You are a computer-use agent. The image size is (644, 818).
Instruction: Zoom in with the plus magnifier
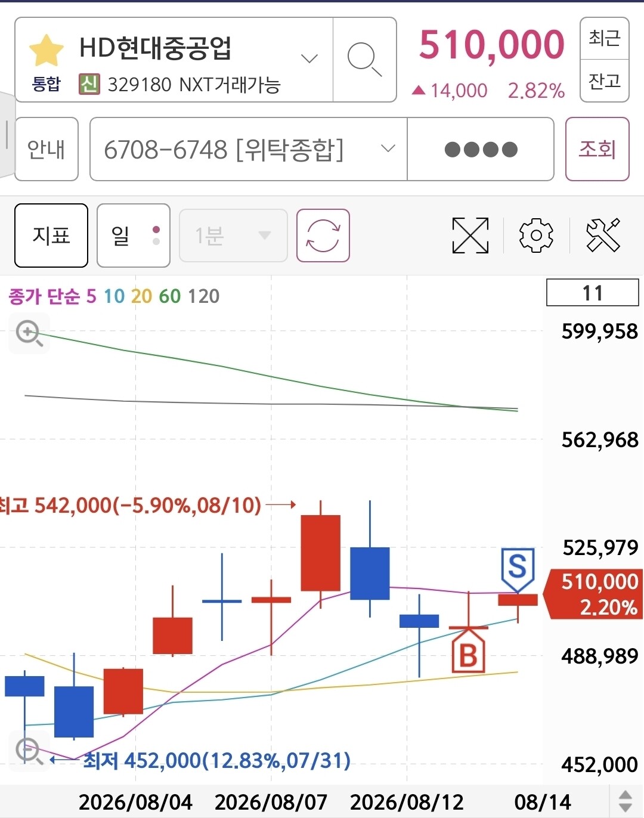(29, 333)
